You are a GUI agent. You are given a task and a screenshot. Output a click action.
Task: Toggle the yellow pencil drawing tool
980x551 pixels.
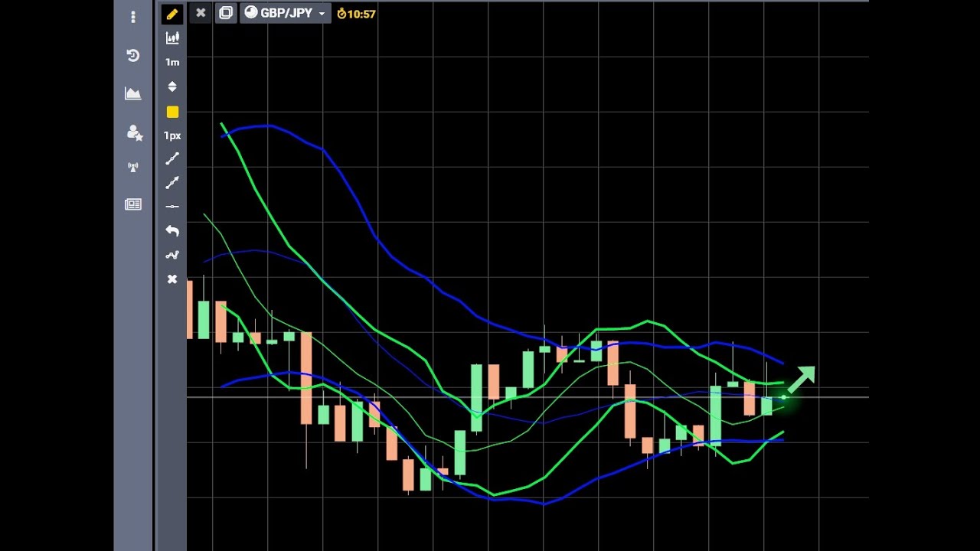point(172,14)
